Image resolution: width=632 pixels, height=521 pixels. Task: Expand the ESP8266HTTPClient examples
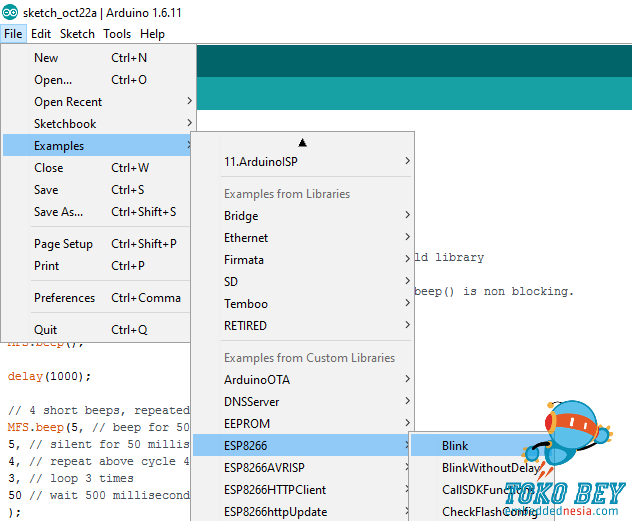click(x=301, y=490)
